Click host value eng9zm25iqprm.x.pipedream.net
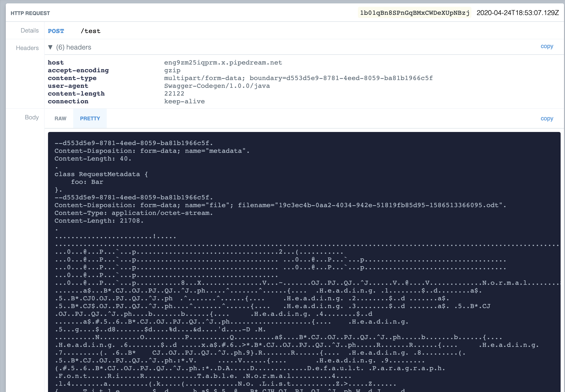Viewport: 565px width, 392px height. point(223,63)
